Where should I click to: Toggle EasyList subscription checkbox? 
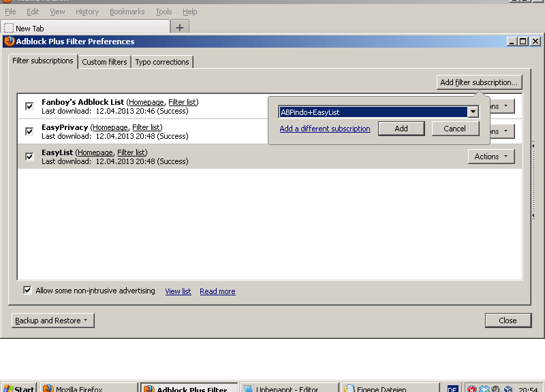29,157
